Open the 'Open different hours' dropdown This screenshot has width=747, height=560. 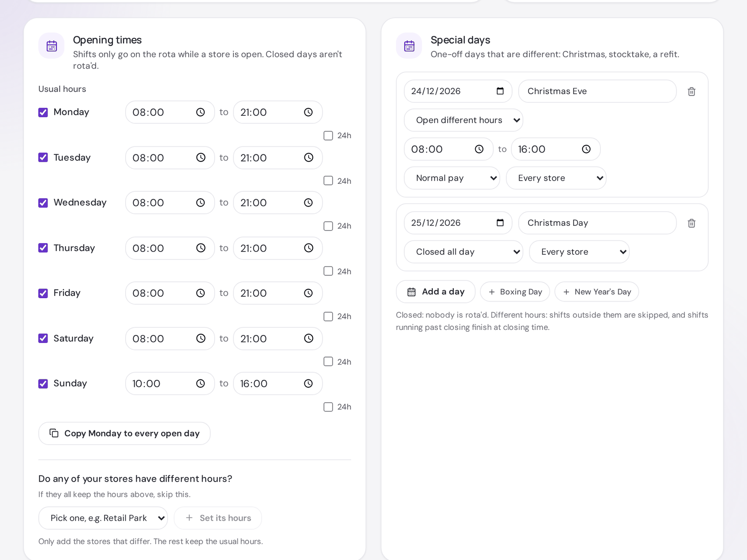463,120
